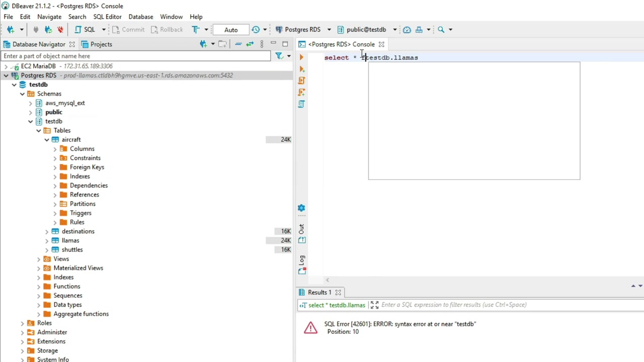Image resolution: width=644 pixels, height=362 pixels.
Task: Select the llamas table
Action: point(70,240)
